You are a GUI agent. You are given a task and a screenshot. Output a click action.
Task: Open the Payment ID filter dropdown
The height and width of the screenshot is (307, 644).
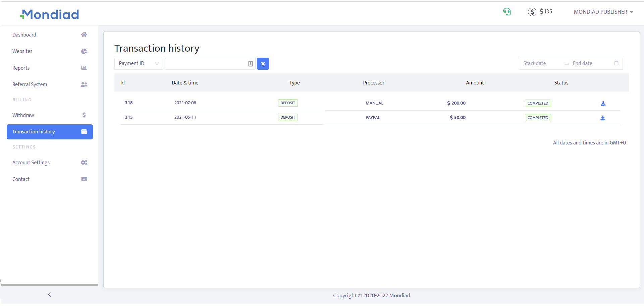[139, 64]
